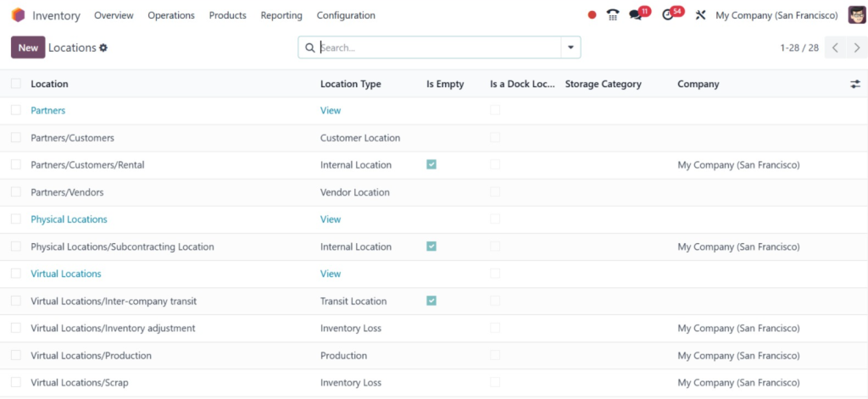The height and width of the screenshot is (399, 868).
Task: Open the Inventory app home icon
Action: tap(18, 15)
